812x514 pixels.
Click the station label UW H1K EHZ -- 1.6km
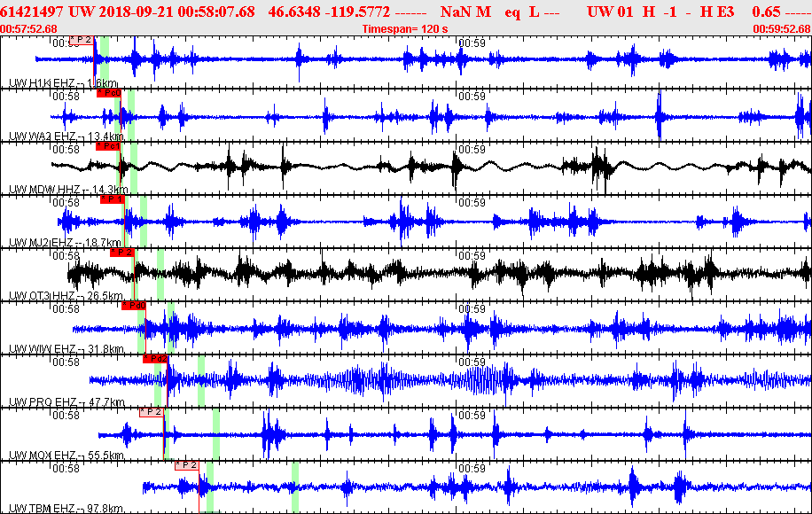[x=63, y=82]
